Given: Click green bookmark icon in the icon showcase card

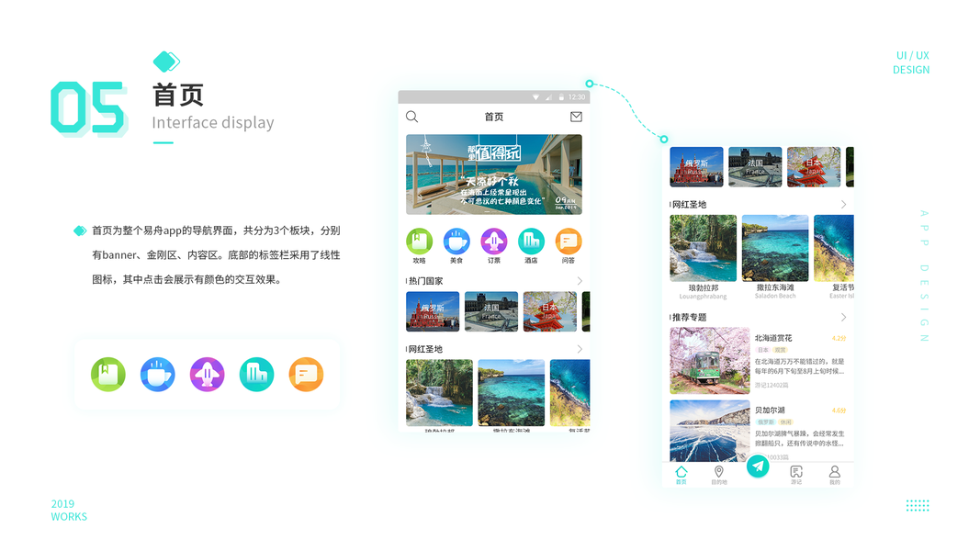Looking at the screenshot, I should [108, 374].
